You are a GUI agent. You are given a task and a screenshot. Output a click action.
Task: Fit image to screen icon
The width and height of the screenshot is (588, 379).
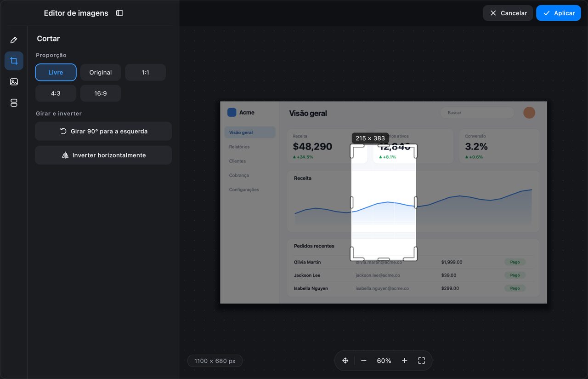coord(421,361)
